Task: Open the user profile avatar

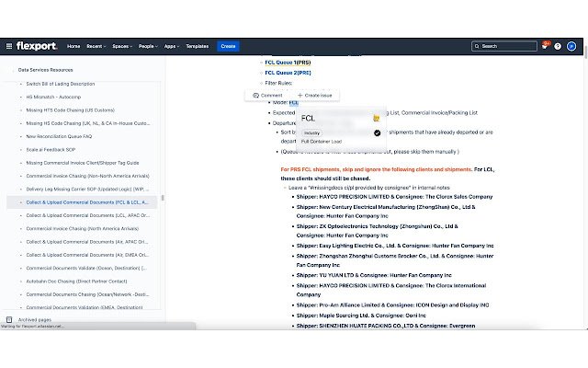Action: pyautogui.click(x=571, y=46)
